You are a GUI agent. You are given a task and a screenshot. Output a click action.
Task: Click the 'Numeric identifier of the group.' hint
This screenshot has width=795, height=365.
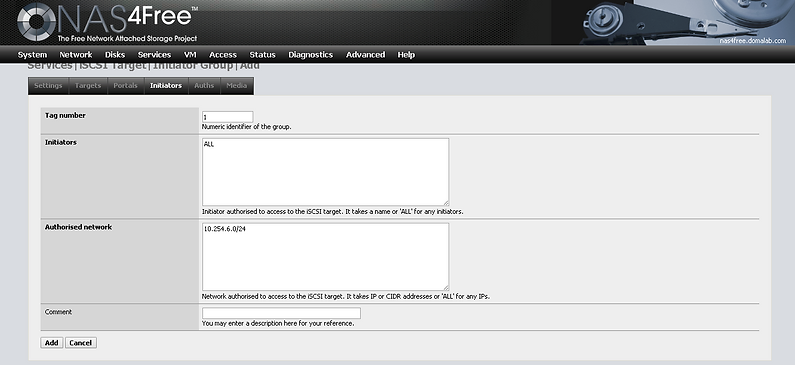pos(246,127)
